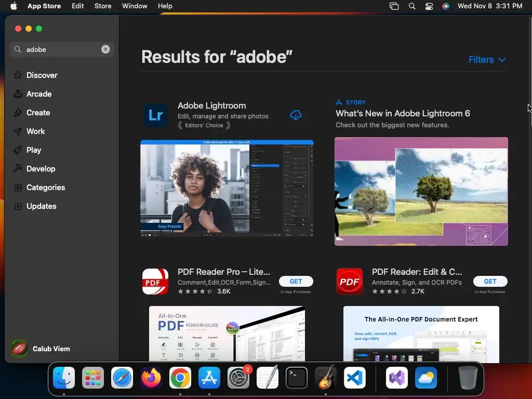This screenshot has width=532, height=399.
Task: Launch Safari from the Dock
Action: 122,378
